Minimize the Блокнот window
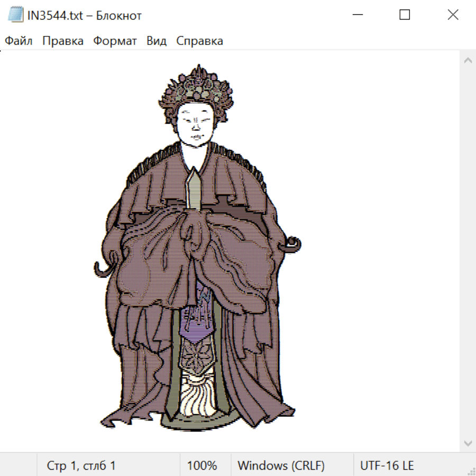 coord(357,15)
